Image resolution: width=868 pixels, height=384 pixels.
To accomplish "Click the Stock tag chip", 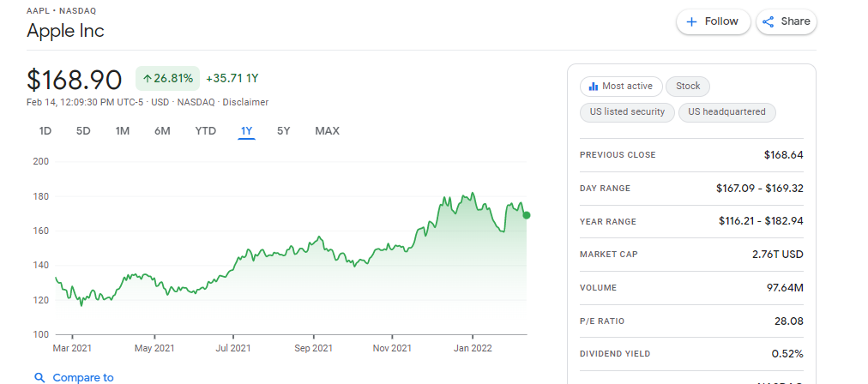I will (x=688, y=87).
